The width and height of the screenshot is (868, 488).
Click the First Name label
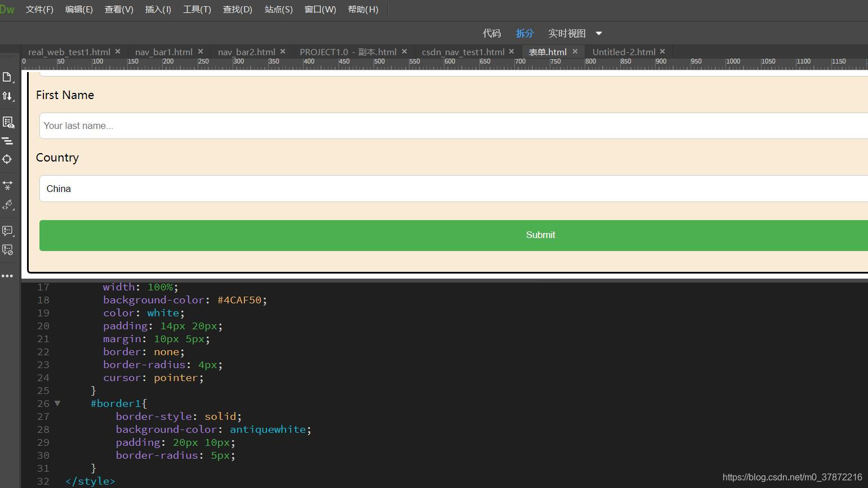click(65, 95)
